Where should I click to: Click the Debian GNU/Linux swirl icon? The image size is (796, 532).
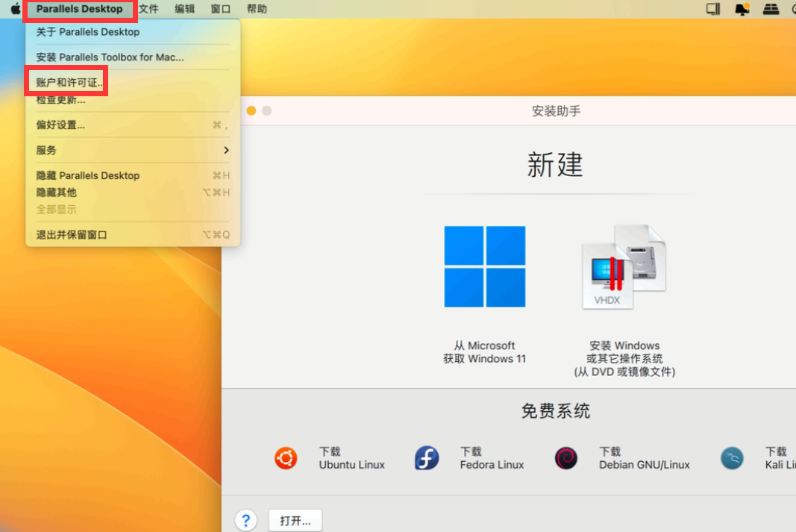click(566, 457)
